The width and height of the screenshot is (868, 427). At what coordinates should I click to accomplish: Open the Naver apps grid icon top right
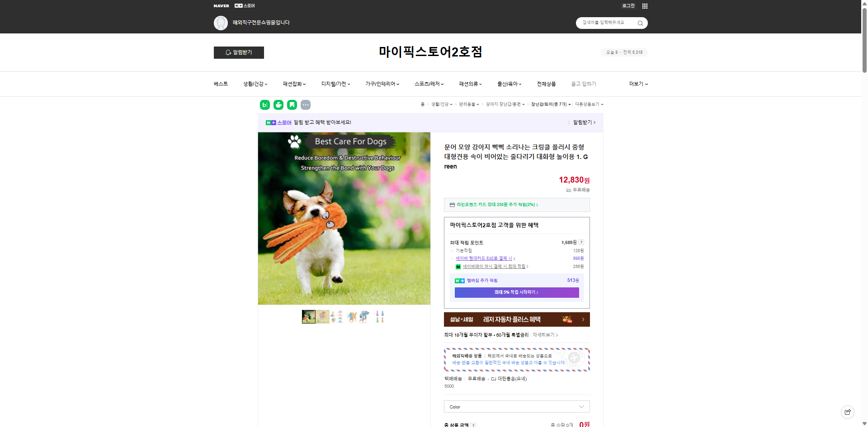[x=645, y=6]
